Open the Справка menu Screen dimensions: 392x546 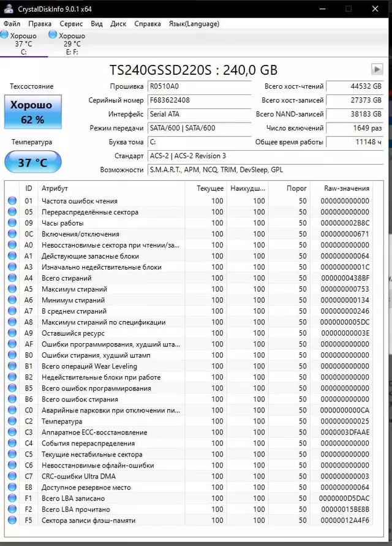click(x=147, y=24)
